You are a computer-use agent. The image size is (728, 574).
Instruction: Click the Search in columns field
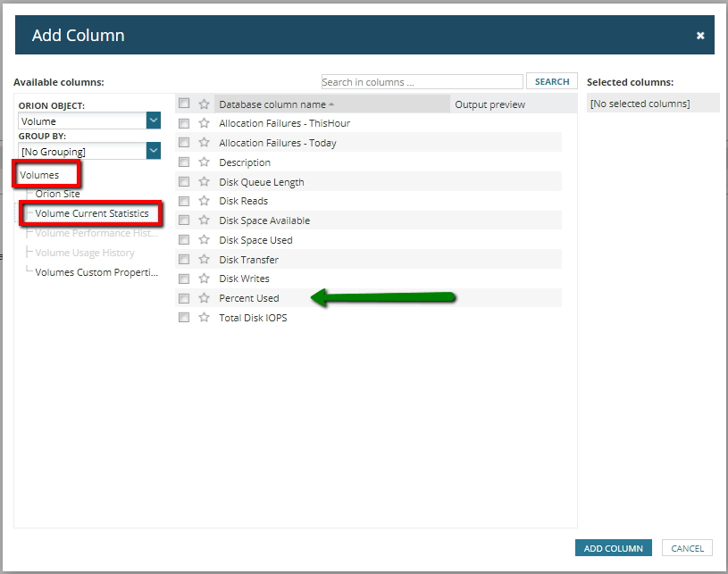(422, 81)
